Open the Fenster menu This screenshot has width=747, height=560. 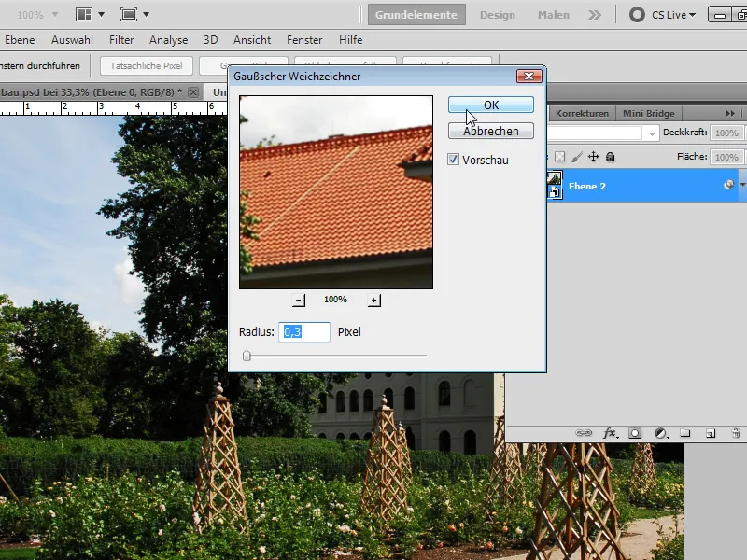tap(304, 40)
